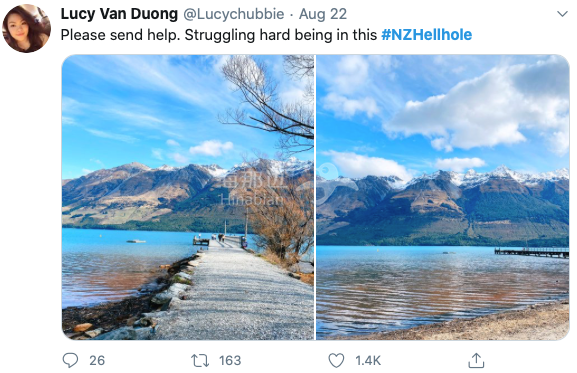This screenshot has height=373, width=577.
Task: Click the 1.4K likes count
Action: coord(368,360)
